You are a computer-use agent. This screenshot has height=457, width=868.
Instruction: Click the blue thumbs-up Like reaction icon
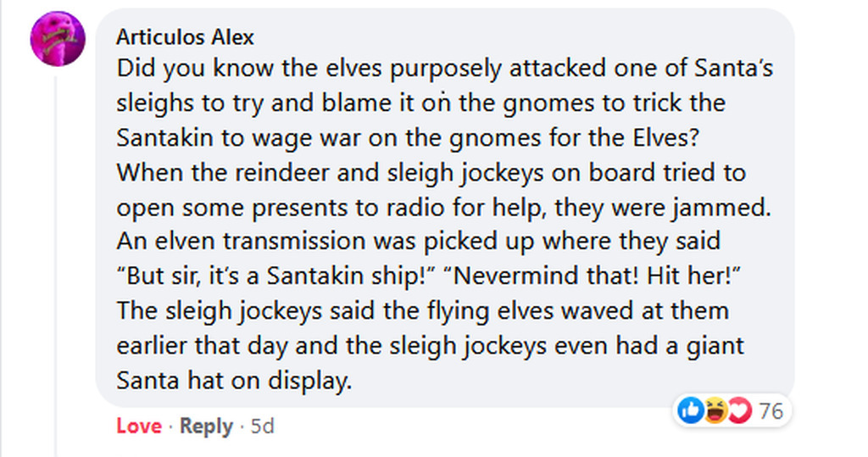point(690,412)
